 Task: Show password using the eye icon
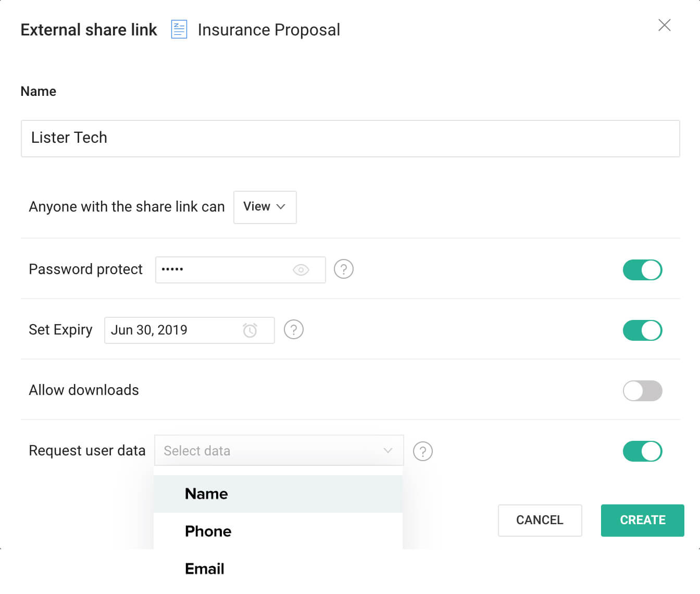pos(301,270)
